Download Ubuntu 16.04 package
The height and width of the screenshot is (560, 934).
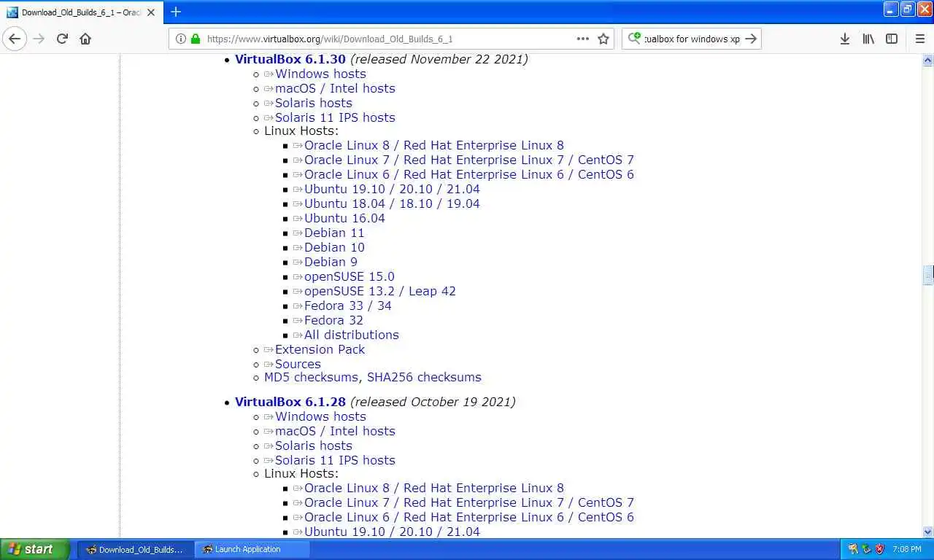(x=344, y=218)
